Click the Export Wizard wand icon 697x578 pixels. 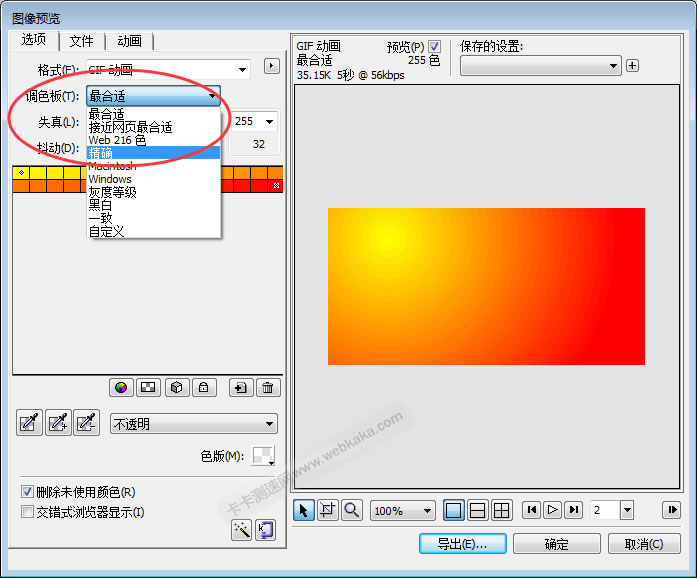[x=241, y=530]
